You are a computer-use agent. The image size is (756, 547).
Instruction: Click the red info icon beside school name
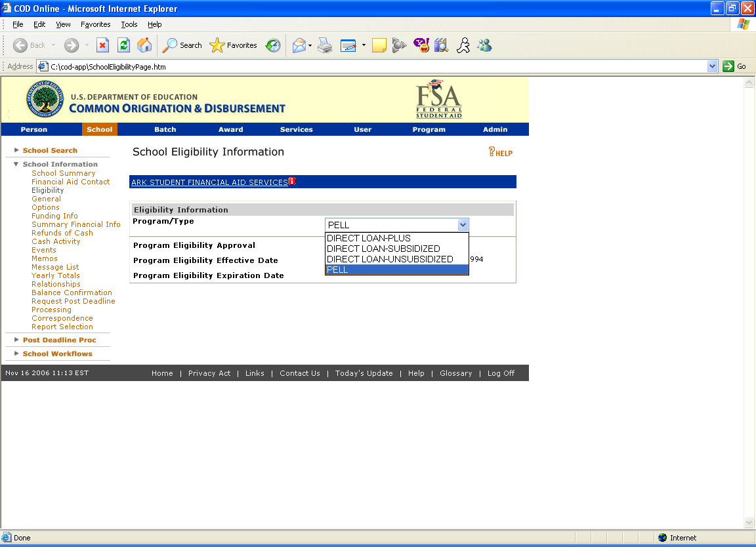292,182
